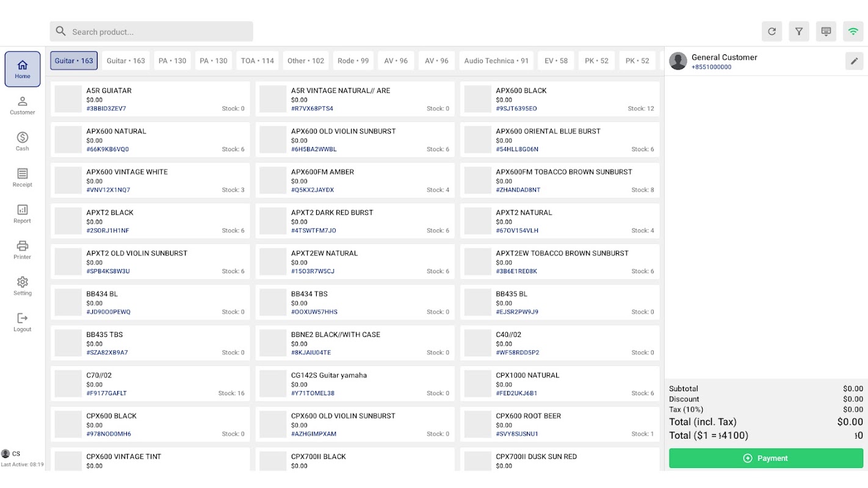Open Setting from the sidebar
Image resolution: width=868 pixels, height=488 pixels.
pyautogui.click(x=23, y=286)
